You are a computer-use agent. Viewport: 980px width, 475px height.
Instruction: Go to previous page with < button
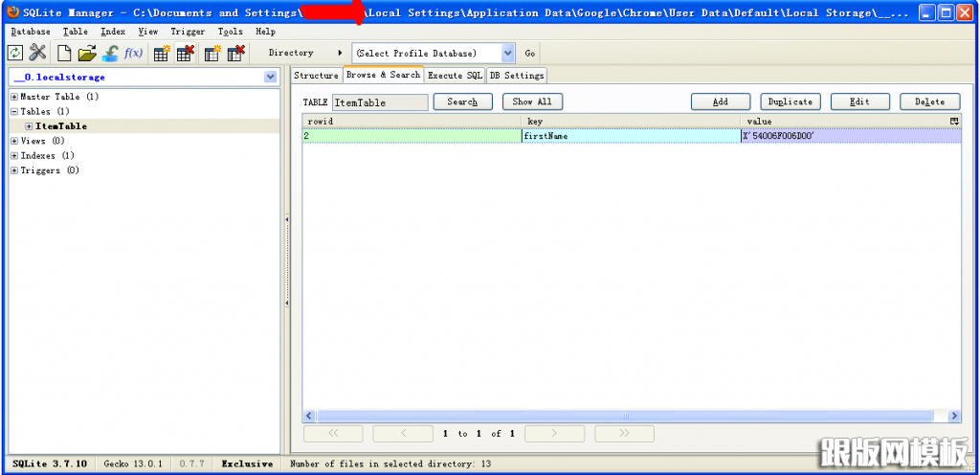pyautogui.click(x=403, y=433)
